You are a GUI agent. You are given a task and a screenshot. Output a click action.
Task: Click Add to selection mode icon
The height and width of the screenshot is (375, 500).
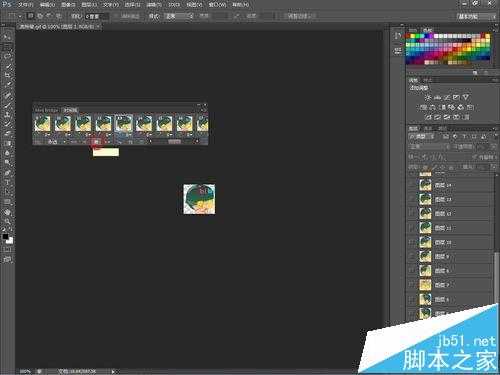coord(40,16)
